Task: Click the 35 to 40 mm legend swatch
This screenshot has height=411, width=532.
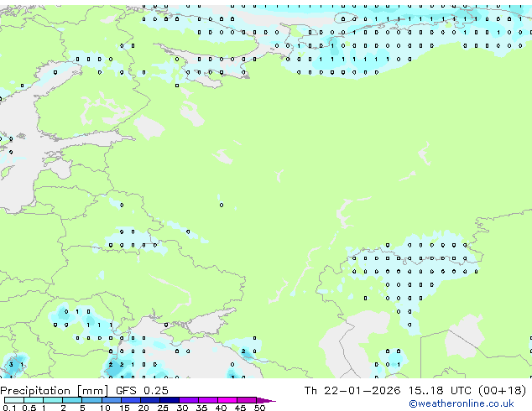Action: [208, 400]
